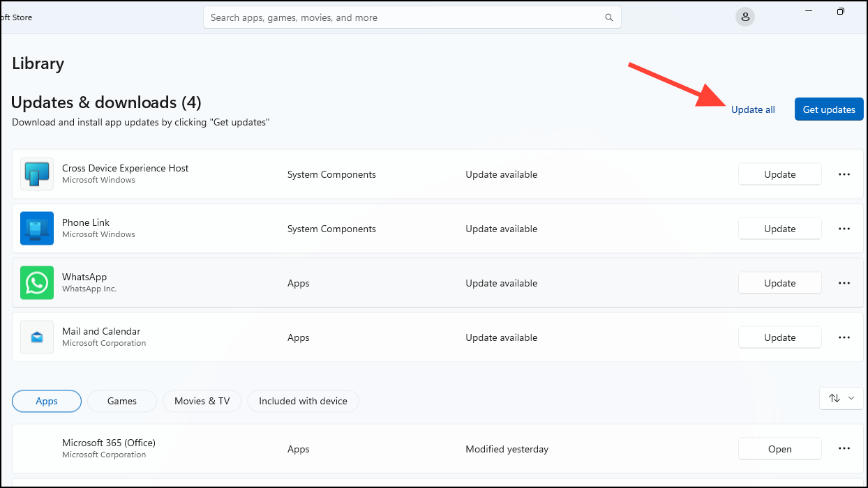The image size is (868, 488).
Task: Update the Mail and Calendar app
Action: 779,337
